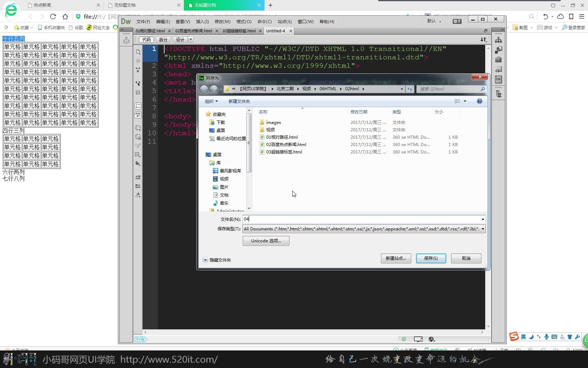This screenshot has width=588, height=368.
Task: Expand the right panel dock double arrow
Action: pos(502,29)
